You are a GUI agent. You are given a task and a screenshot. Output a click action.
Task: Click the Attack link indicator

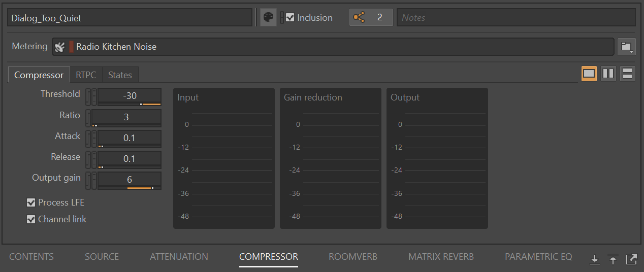tap(88, 139)
